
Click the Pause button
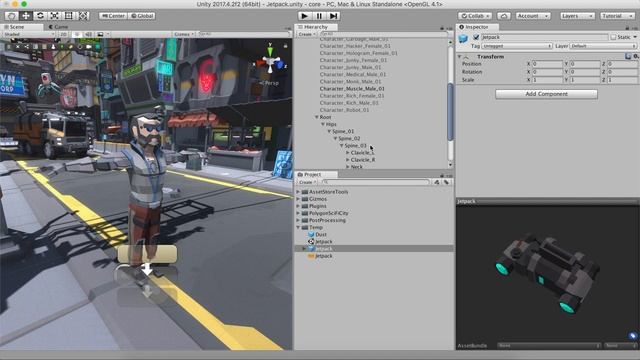pyautogui.click(x=319, y=16)
